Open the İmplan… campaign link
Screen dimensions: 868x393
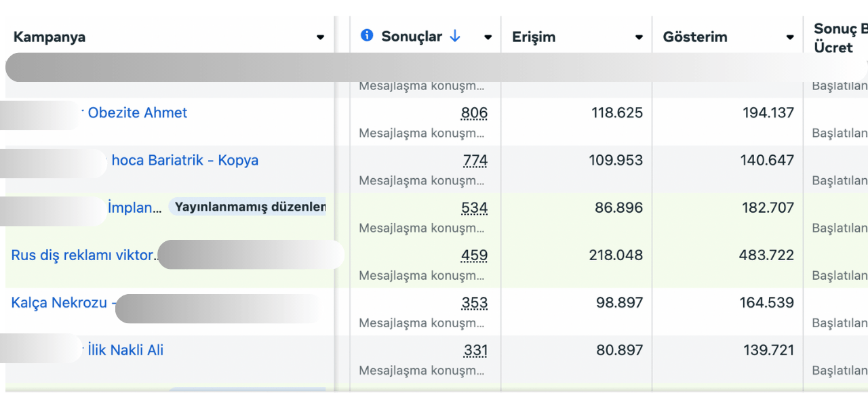pos(134,208)
